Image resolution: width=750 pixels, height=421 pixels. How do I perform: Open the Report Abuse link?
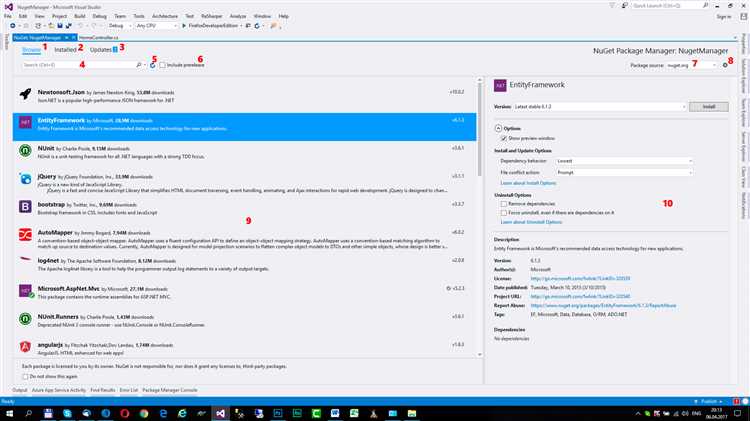604,305
